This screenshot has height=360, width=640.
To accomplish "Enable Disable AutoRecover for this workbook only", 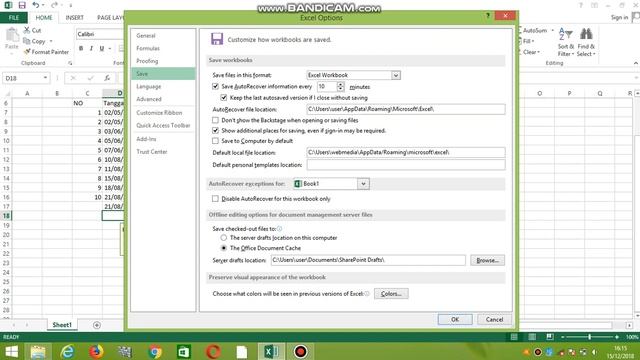I will tap(216, 199).
